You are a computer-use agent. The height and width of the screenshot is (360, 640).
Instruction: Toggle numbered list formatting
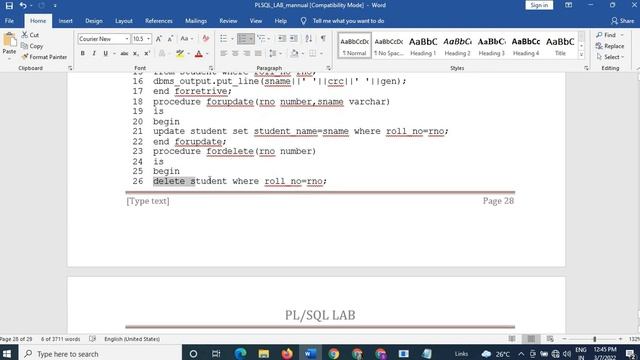242,39
